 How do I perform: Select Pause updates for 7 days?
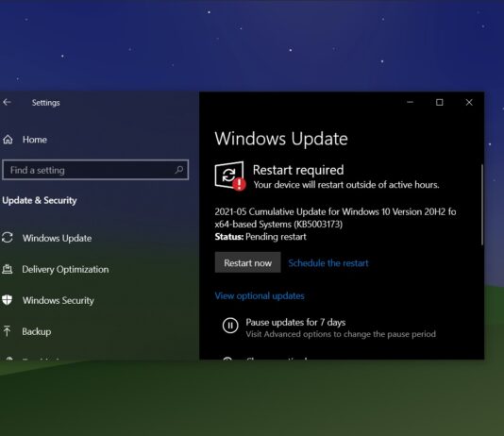click(295, 322)
